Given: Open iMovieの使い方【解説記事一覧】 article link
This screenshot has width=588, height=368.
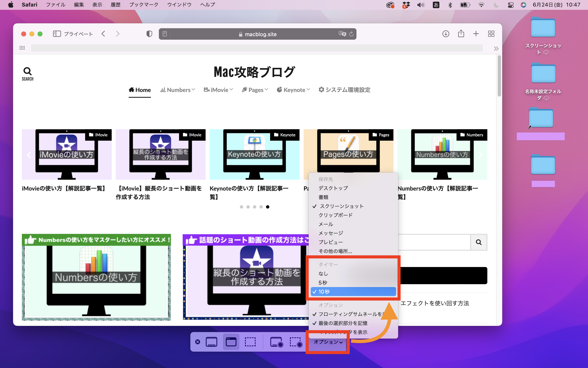Looking at the screenshot, I should coord(64,188).
